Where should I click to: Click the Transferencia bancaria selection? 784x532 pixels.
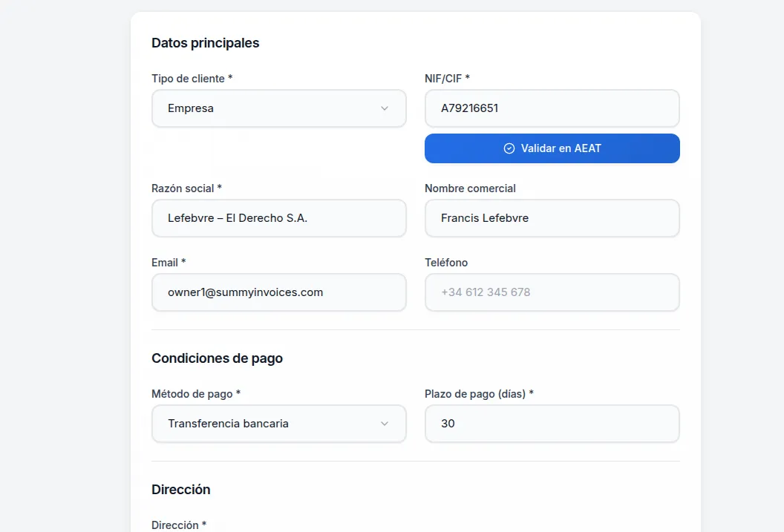tap(226, 424)
